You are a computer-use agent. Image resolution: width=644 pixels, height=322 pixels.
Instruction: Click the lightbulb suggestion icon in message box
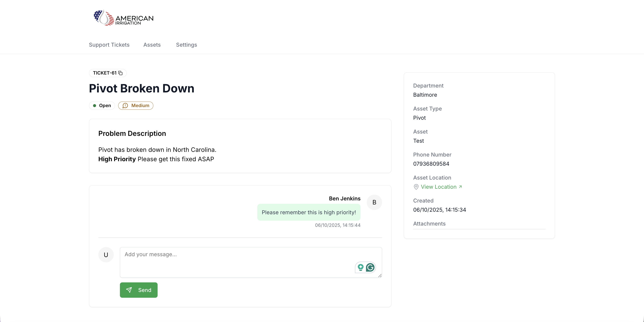tap(361, 267)
